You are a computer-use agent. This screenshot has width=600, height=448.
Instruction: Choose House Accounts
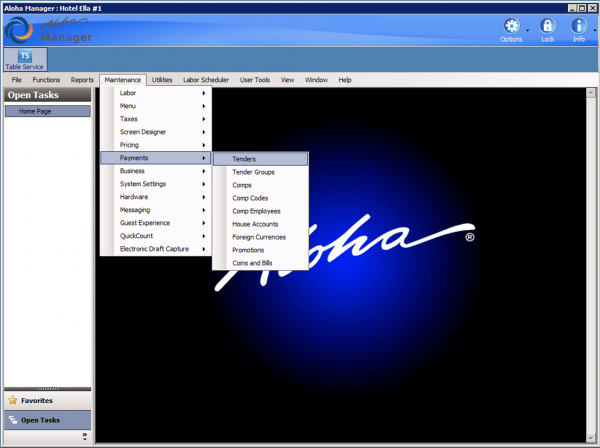pyautogui.click(x=260, y=224)
